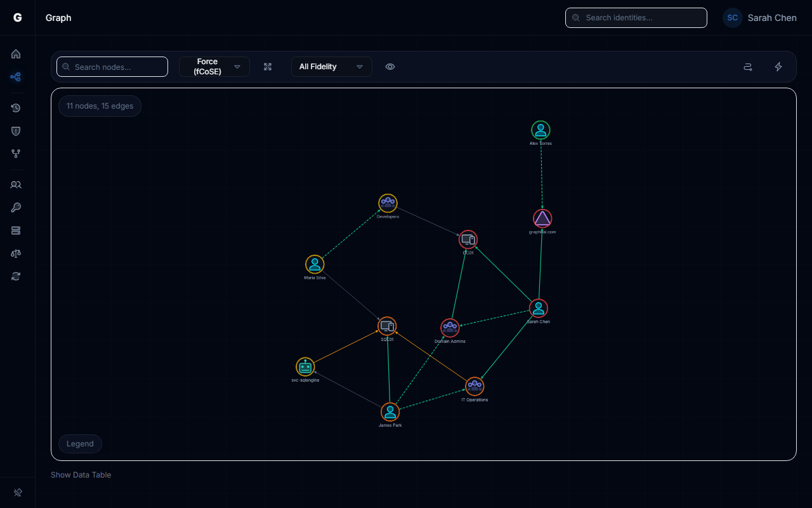Open the Servers icon in the sidebar
Screen dimensions: 812x508
[16, 231]
